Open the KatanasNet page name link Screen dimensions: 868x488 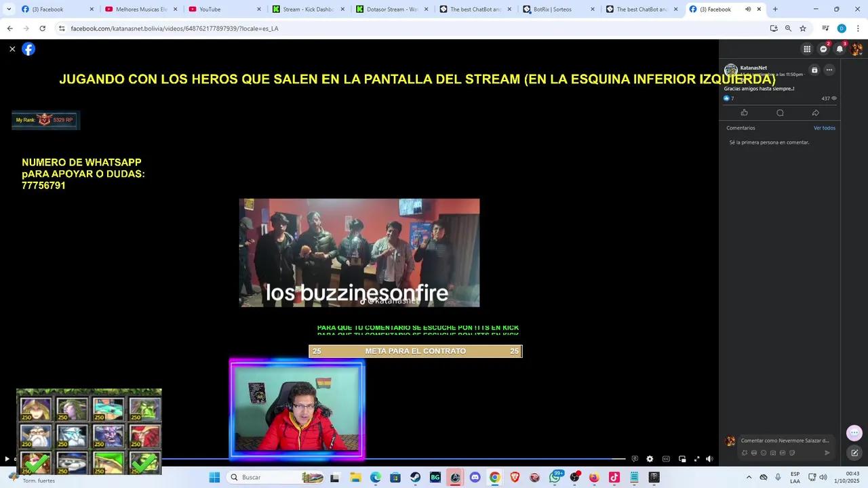point(753,68)
